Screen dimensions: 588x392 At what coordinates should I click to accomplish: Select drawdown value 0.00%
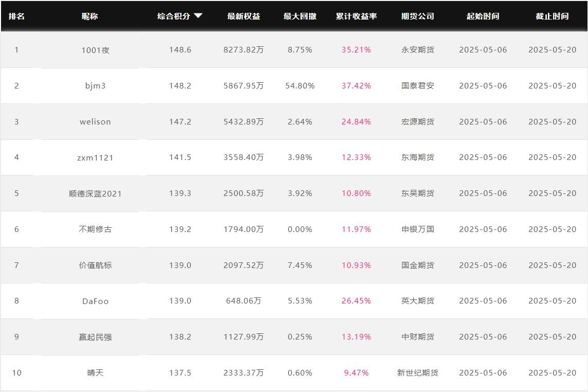[300, 229]
